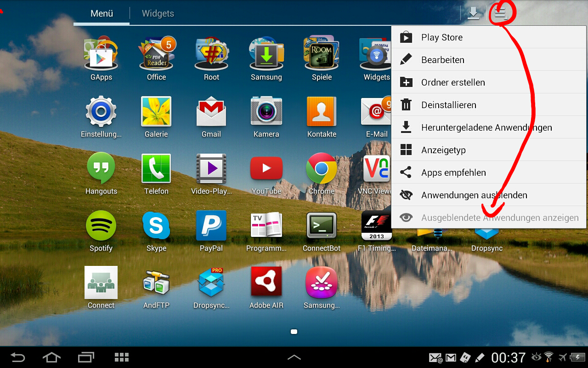Select Play Store from the menu
588x368 pixels.
(489, 37)
